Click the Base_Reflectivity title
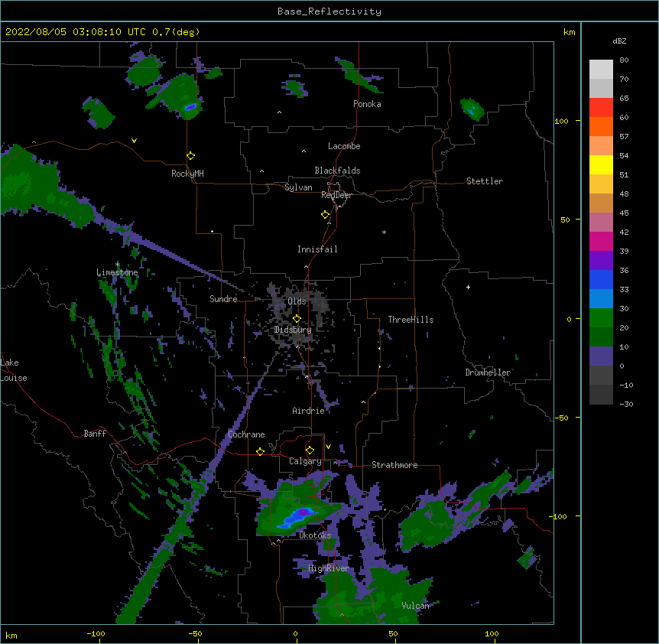The height and width of the screenshot is (644, 659). (x=329, y=11)
